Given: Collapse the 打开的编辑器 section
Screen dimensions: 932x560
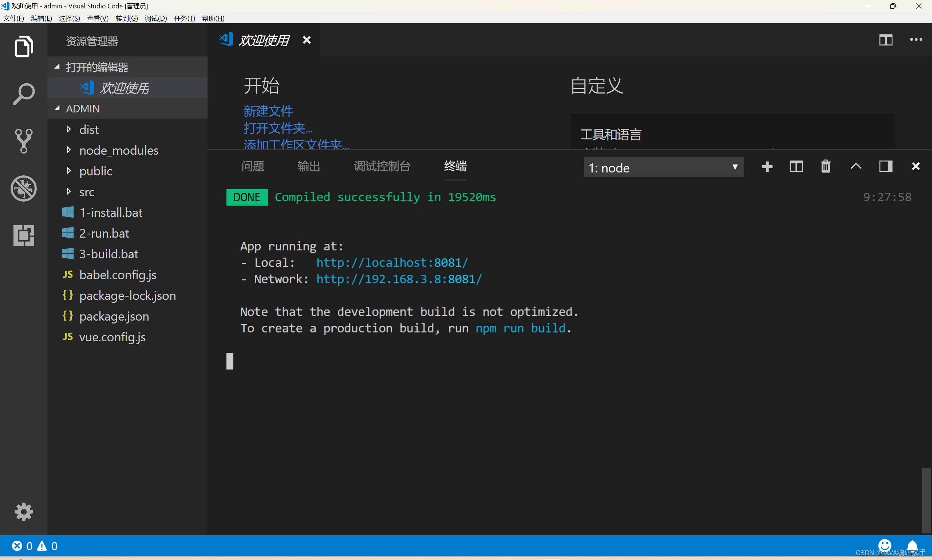Looking at the screenshot, I should click(127, 67).
